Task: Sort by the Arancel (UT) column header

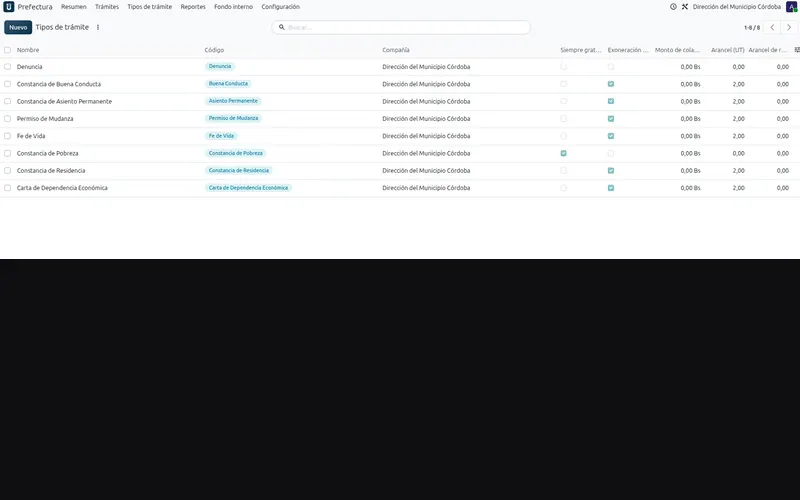Action: (x=728, y=50)
